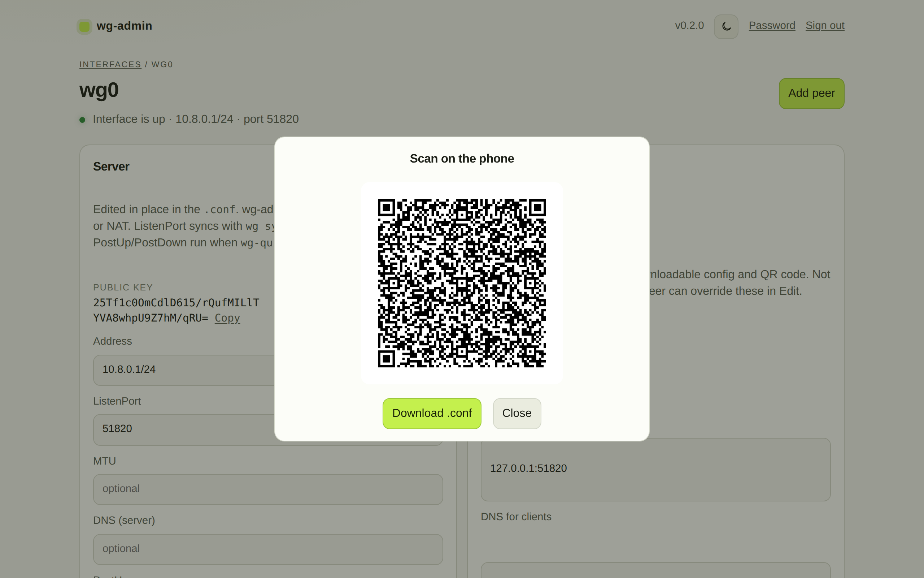Image resolution: width=924 pixels, height=578 pixels.
Task: Go to INTERFACES breadcrumb
Action: pos(110,64)
